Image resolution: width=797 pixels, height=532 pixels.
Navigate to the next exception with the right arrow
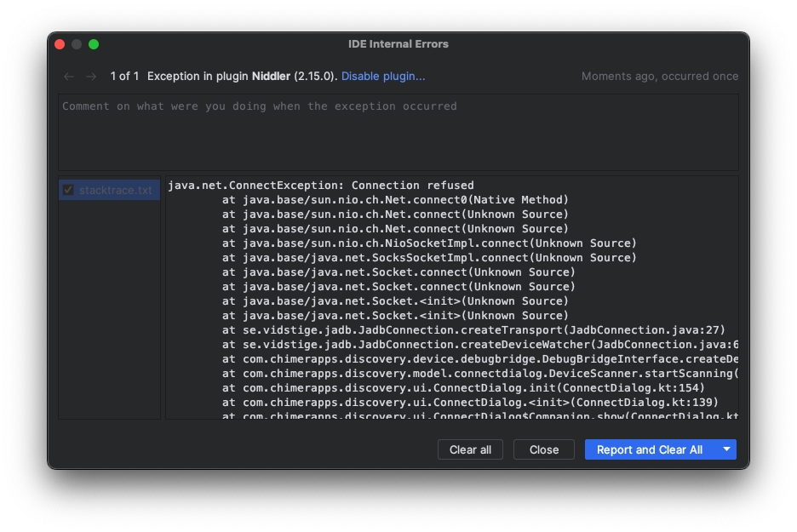(90, 76)
